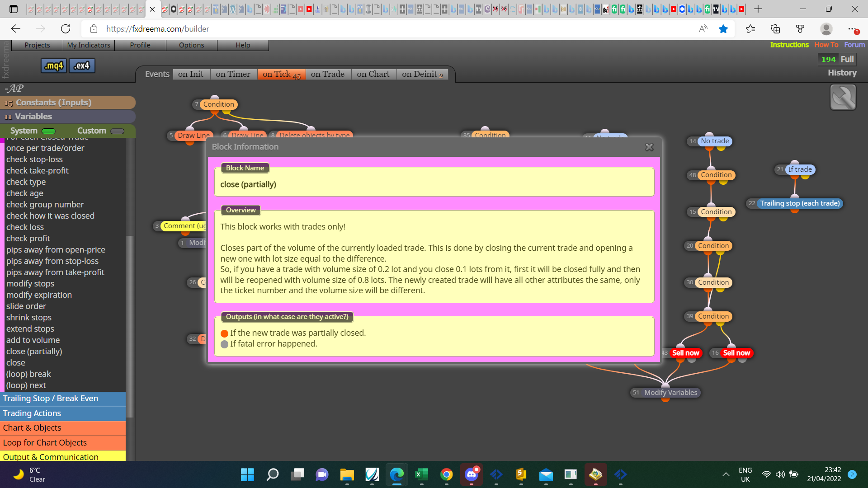Go back in browser history
The width and height of the screenshot is (868, 488).
click(16, 29)
